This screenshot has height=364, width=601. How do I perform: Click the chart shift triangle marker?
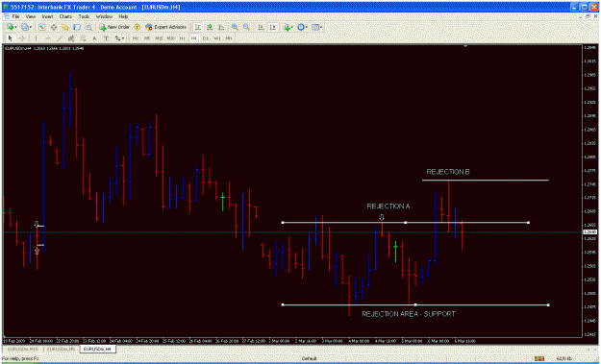click(465, 46)
